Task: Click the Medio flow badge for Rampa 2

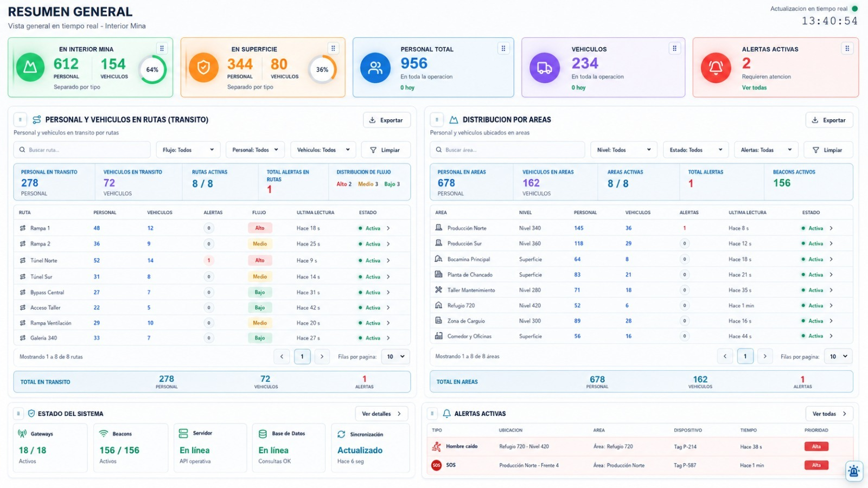Action: 260,244
